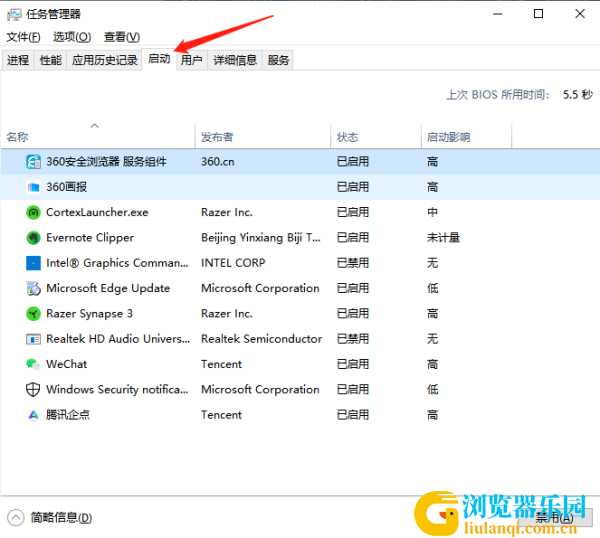This screenshot has height=538, width=600.
Task: Select the Evernote Clipper elephant icon
Action: point(33,238)
